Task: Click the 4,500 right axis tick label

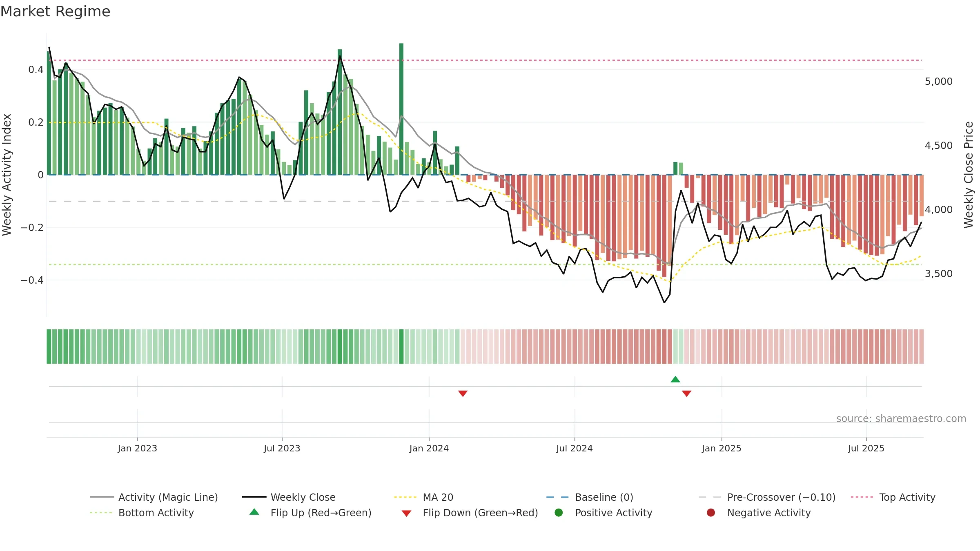Action: tap(938, 146)
